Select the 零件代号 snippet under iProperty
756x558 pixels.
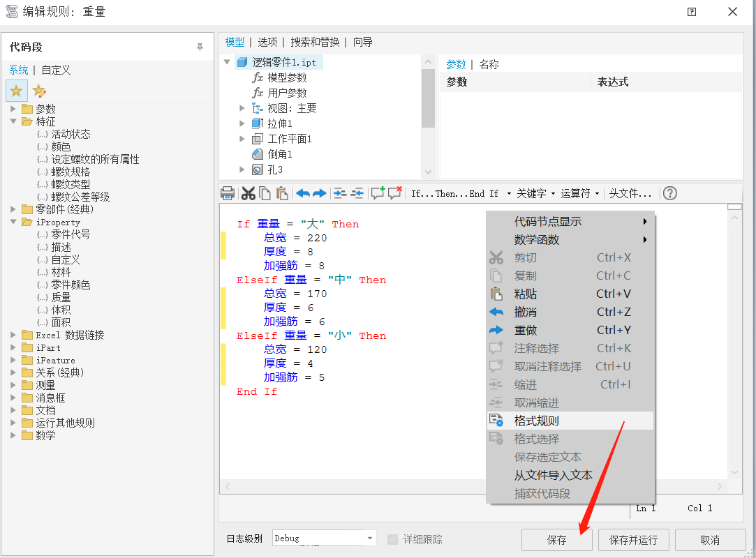[x=71, y=234]
